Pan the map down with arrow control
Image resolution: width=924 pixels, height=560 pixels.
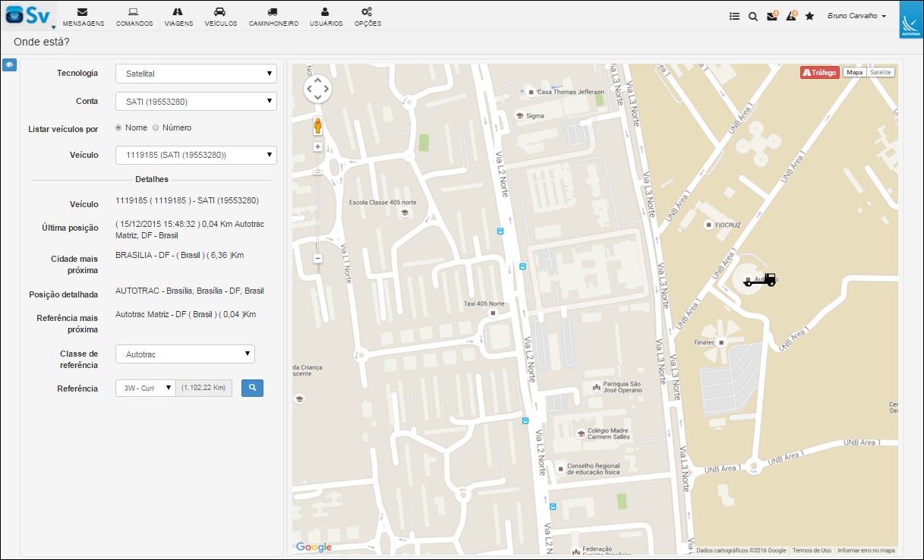(x=317, y=98)
